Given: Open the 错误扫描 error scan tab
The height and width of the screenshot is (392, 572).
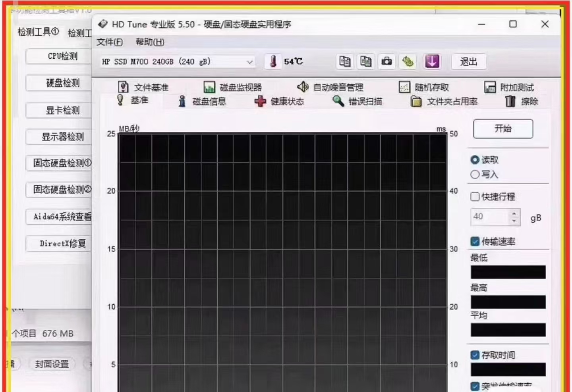Looking at the screenshot, I should point(357,102).
